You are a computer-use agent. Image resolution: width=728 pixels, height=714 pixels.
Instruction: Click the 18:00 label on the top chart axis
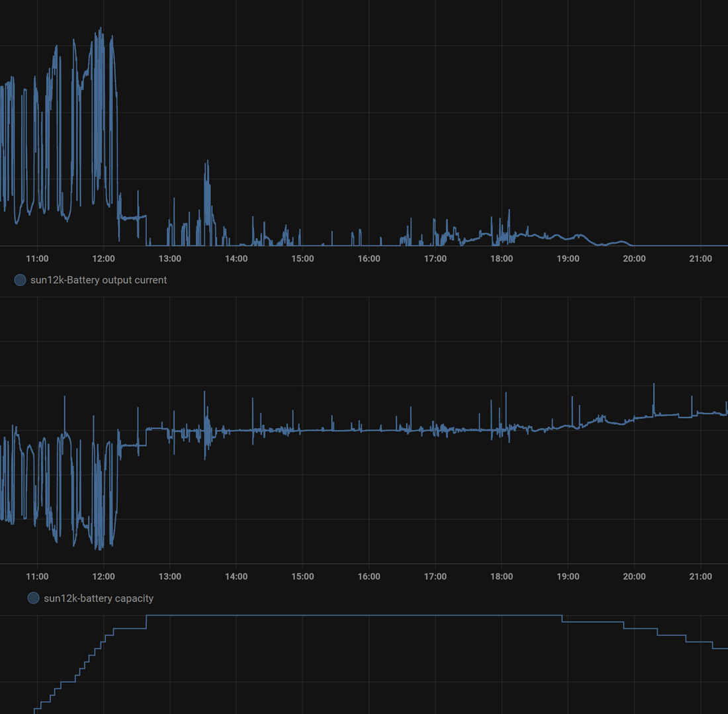pyautogui.click(x=502, y=259)
